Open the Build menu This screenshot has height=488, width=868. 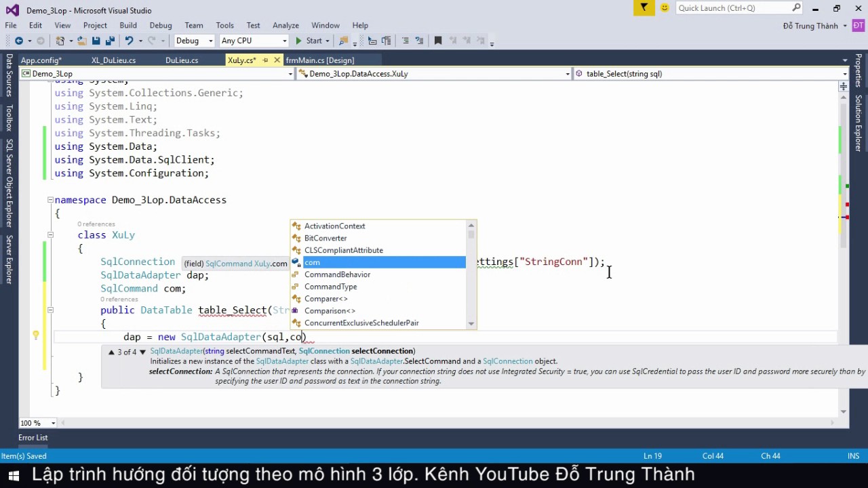128,26
